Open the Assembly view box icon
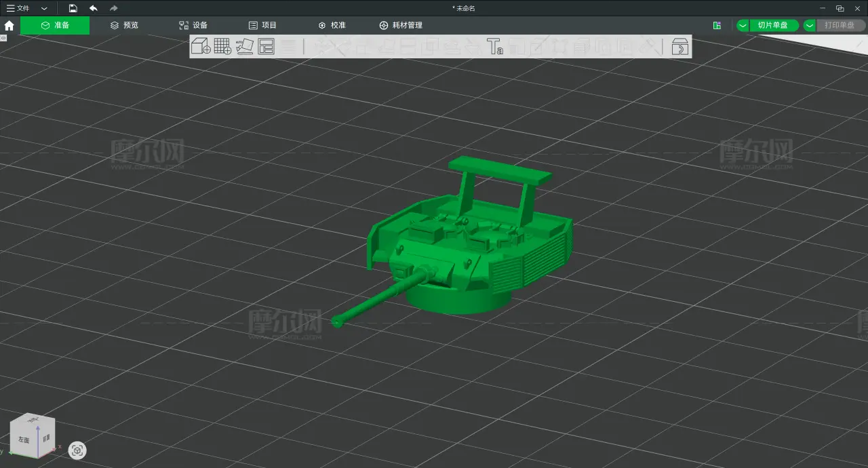Image resolution: width=868 pixels, height=468 pixels. point(679,46)
